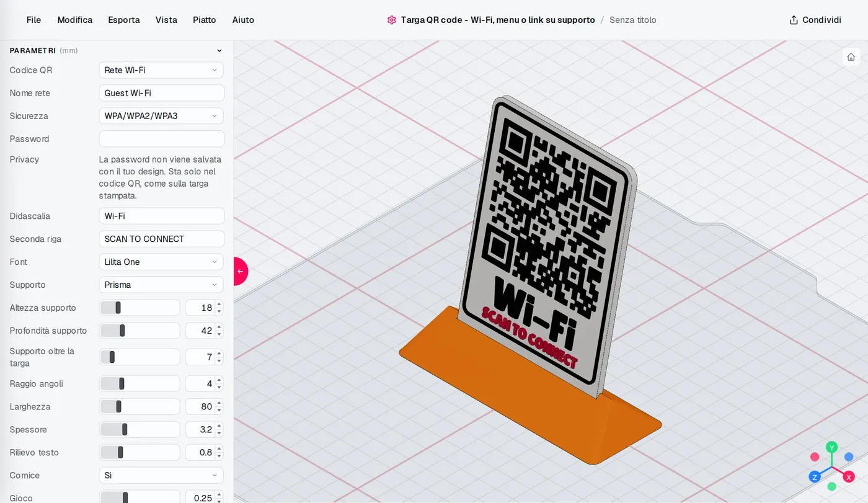Open the Modifica menu
This screenshot has width=868, height=503.
click(x=75, y=20)
